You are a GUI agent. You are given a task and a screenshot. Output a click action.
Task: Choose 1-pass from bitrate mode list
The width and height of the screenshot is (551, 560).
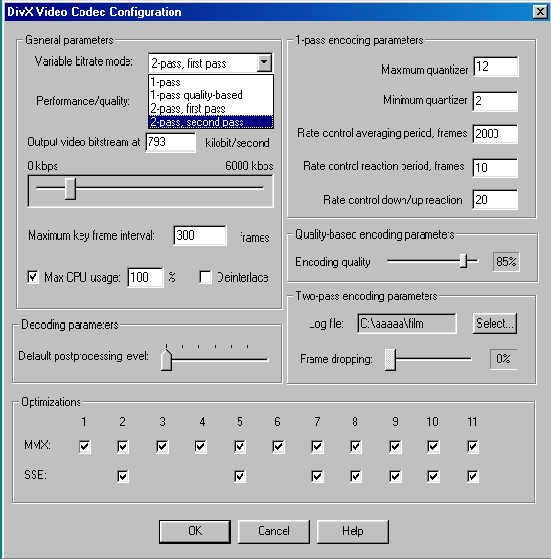click(x=211, y=82)
